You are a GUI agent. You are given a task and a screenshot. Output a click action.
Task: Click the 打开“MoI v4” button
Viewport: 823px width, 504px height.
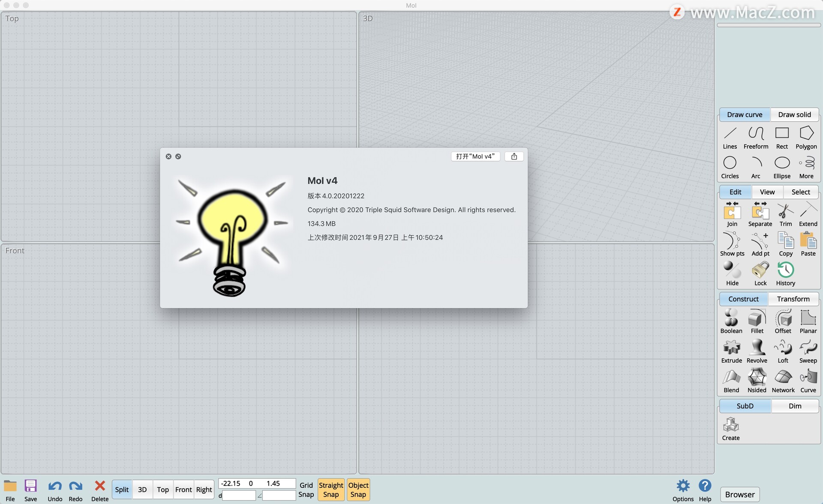point(475,156)
